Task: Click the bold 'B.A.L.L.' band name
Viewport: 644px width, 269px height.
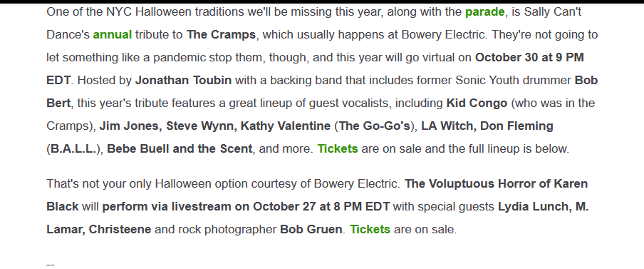Action: coord(73,148)
